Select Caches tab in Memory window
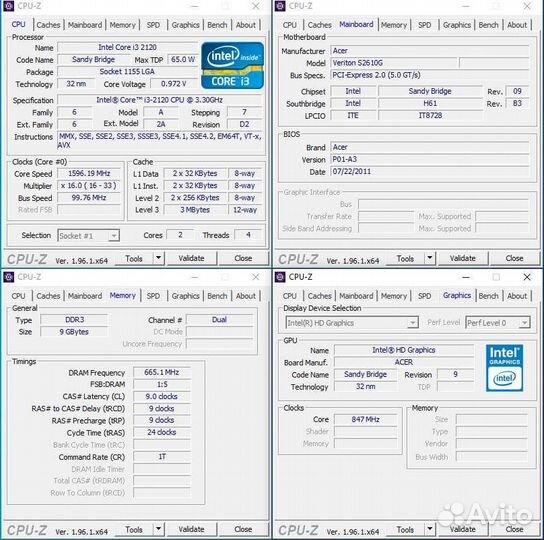 click(48, 296)
